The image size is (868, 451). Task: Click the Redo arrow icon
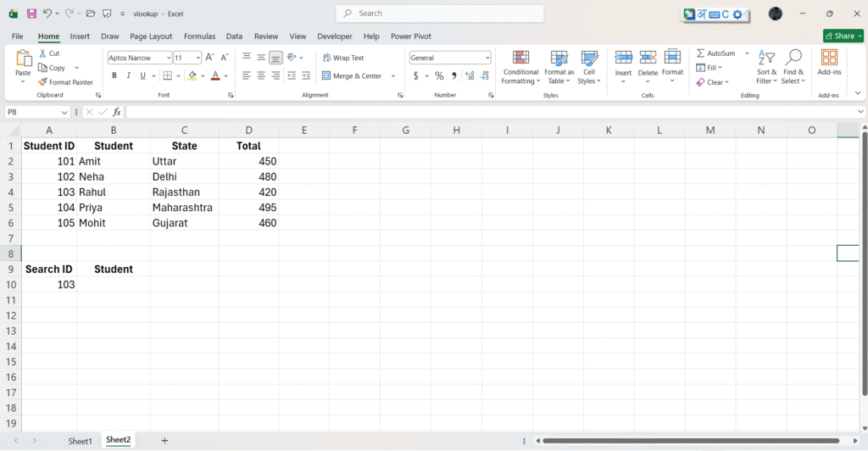point(70,14)
